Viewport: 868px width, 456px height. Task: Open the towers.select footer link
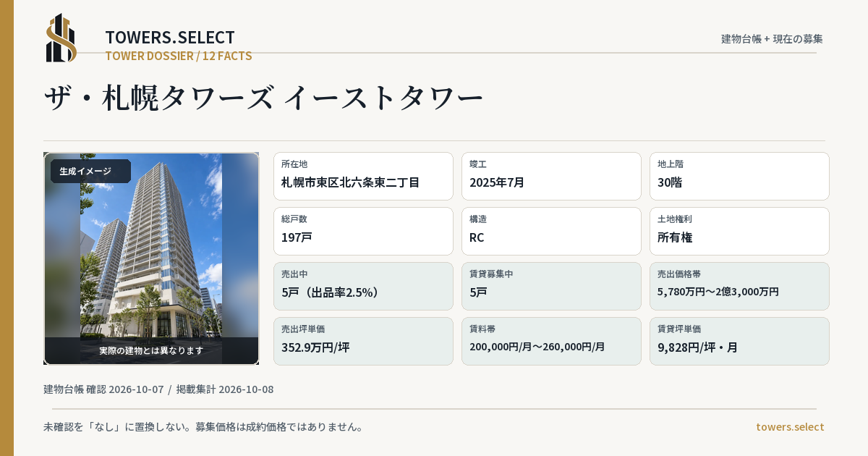[790, 427]
